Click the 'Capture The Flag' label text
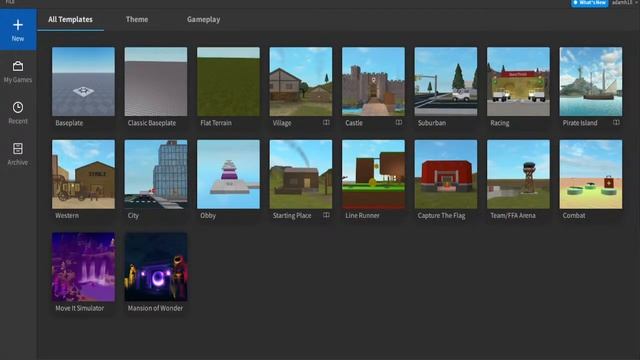 pos(441,216)
